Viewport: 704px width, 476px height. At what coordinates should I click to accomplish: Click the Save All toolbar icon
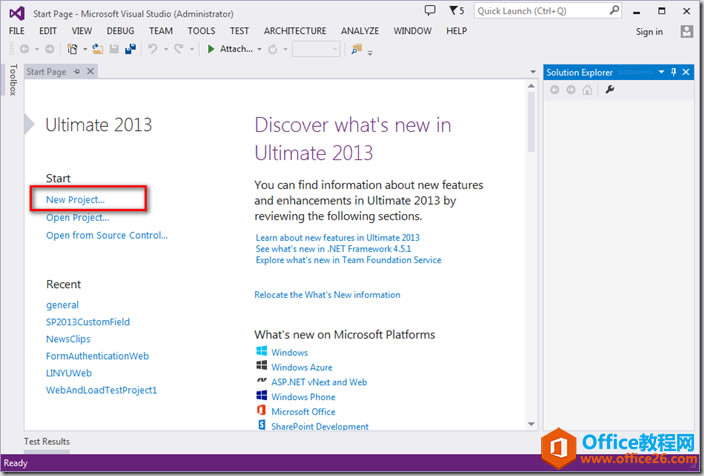(131, 49)
